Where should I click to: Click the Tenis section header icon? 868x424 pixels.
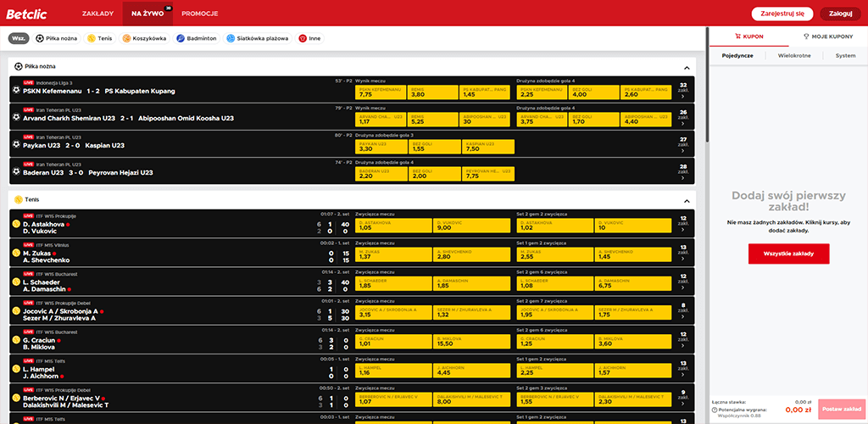pos(19,199)
